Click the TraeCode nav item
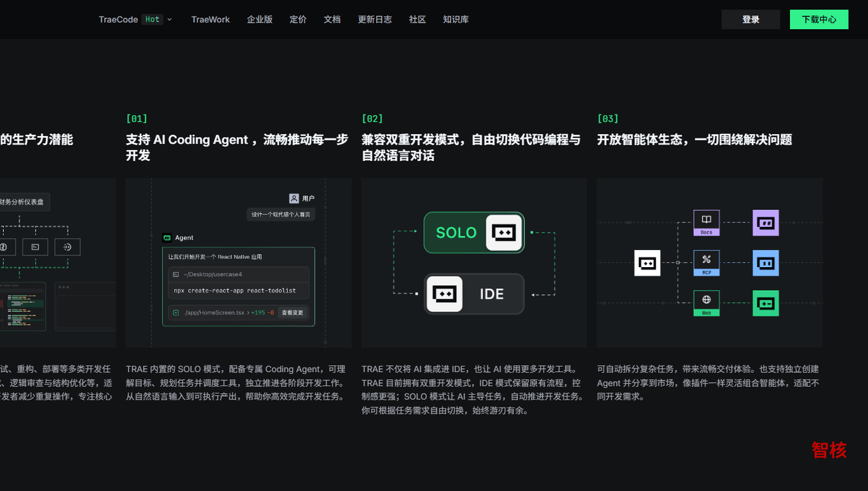Viewport: 868px width, 491px height. tap(118, 20)
